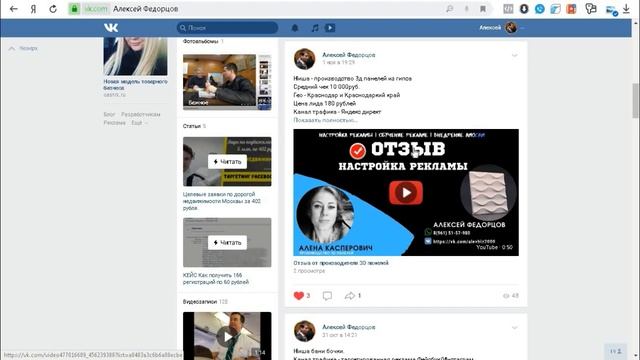
Task: Click Читать on the Москва real-estate article
Action: [x=227, y=162]
